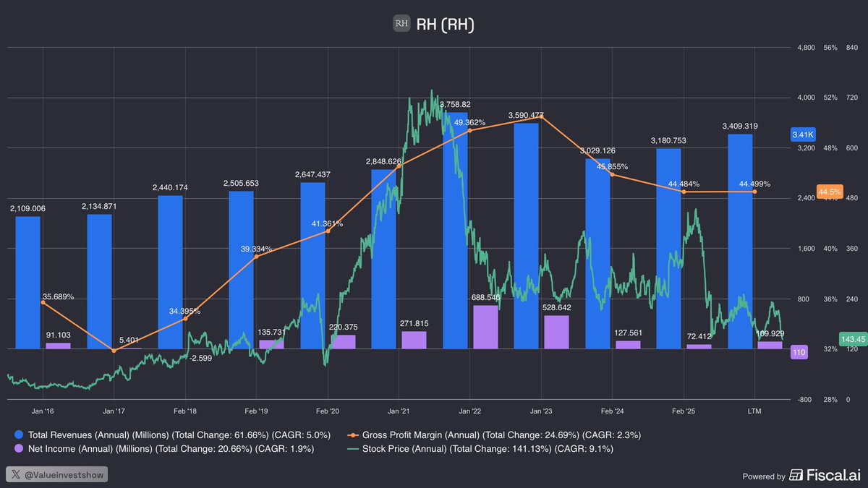Click the 220.375 net income label
The width and height of the screenshot is (868, 488).
[343, 327]
